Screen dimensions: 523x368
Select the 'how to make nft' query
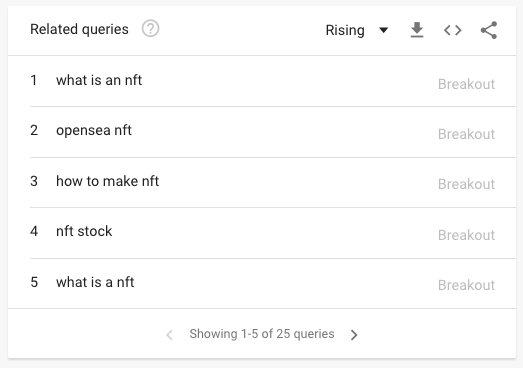tap(107, 181)
